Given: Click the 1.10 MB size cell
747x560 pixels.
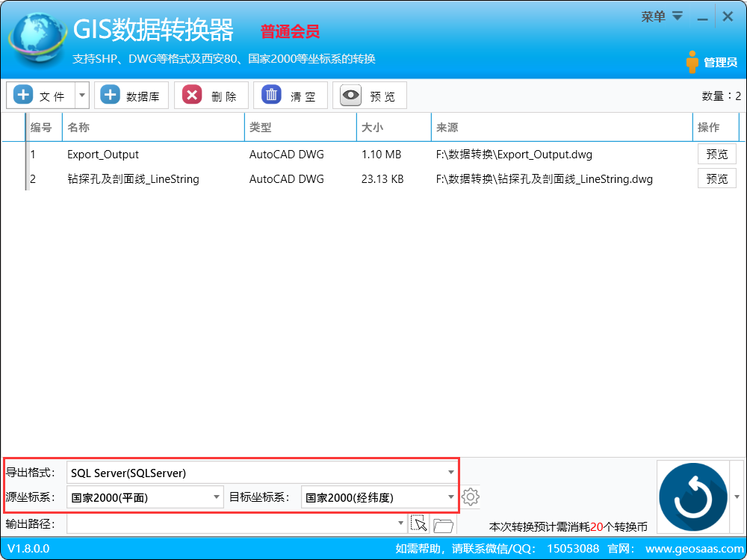Looking at the screenshot, I should tap(381, 155).
